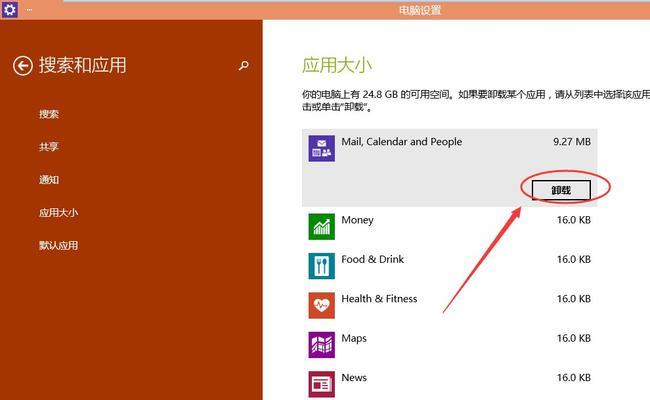This screenshot has width=650, height=400.
Task: Click the 16.0 KB size for News
Action: pos(574,378)
